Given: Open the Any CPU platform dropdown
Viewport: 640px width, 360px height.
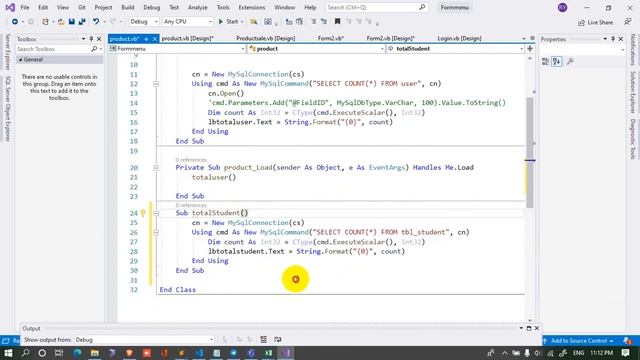Looking at the screenshot, I should pos(187,22).
